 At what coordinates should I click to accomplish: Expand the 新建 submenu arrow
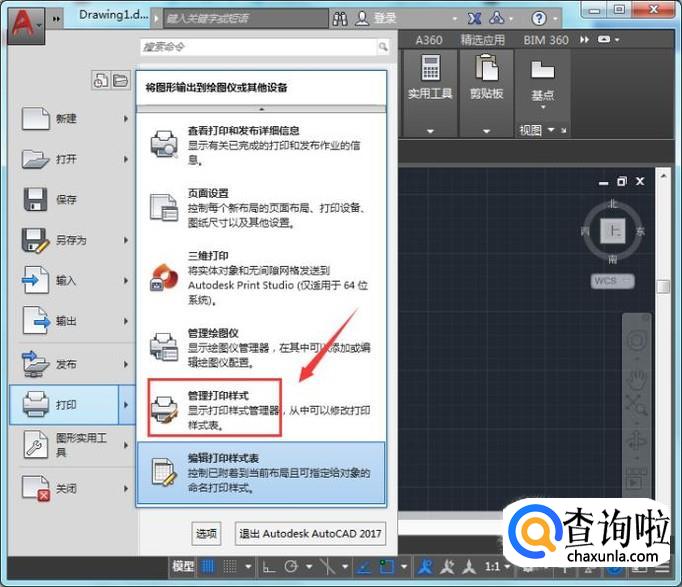(x=126, y=118)
